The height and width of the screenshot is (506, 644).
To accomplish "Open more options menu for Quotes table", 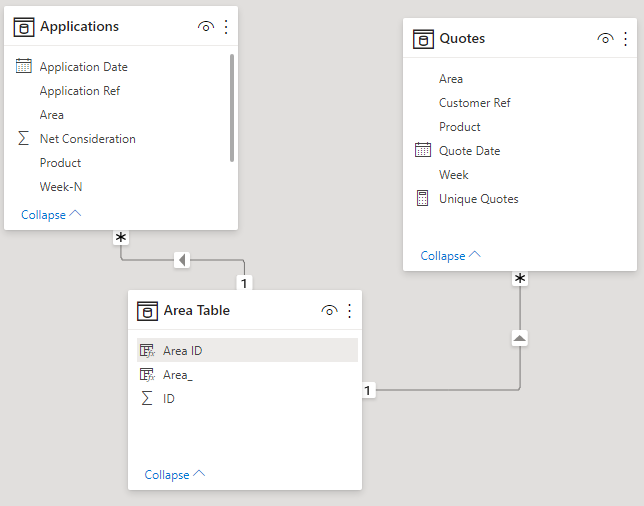I will click(625, 39).
